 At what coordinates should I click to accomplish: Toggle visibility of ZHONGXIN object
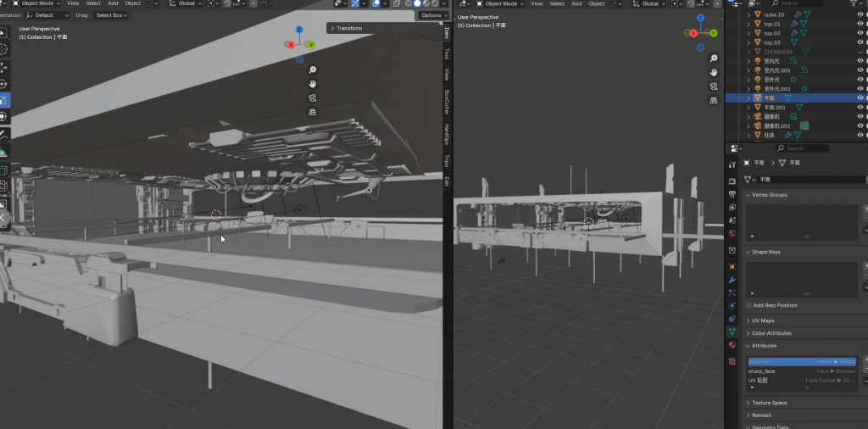tap(860, 52)
